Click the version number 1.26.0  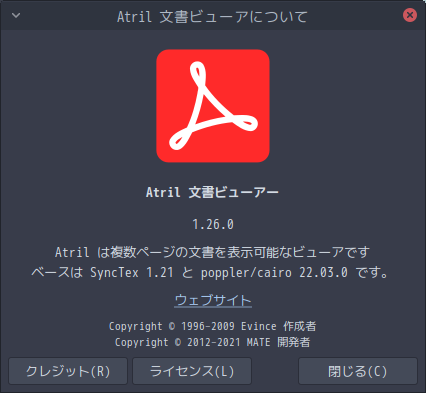click(x=213, y=224)
